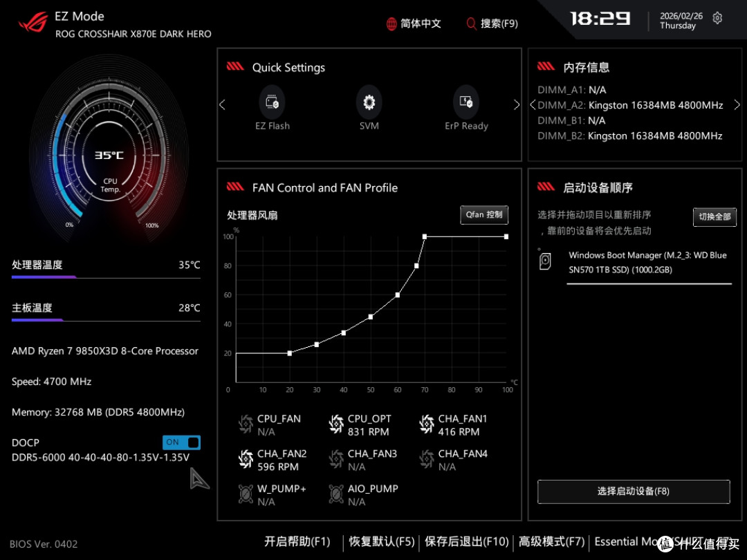The height and width of the screenshot is (560, 747).
Task: Click the Memory: 32768 MB text
Action: 98,412
